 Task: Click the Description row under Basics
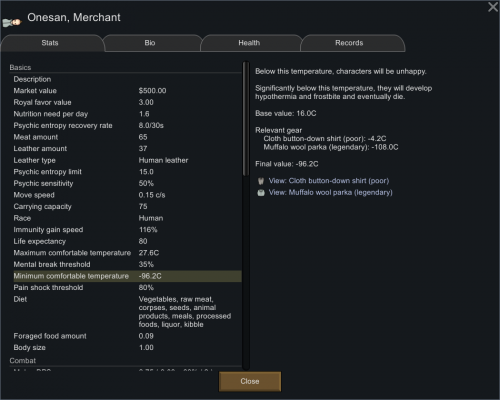pyautogui.click(x=127, y=79)
